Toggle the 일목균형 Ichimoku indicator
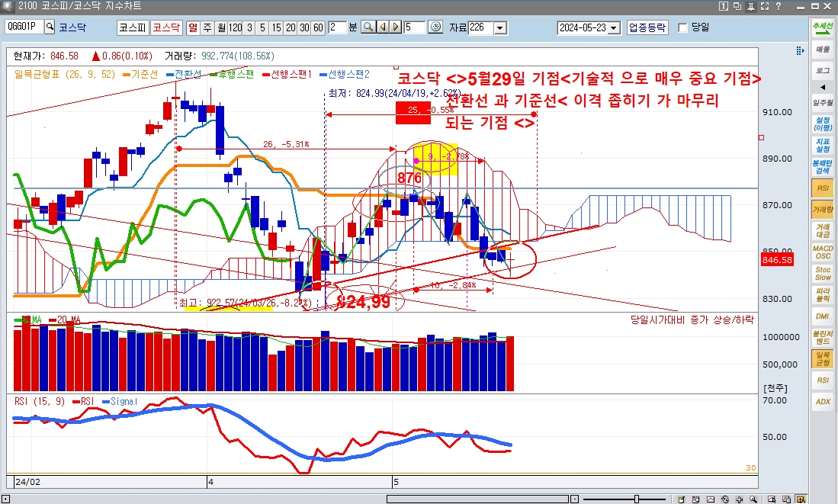 (x=823, y=359)
